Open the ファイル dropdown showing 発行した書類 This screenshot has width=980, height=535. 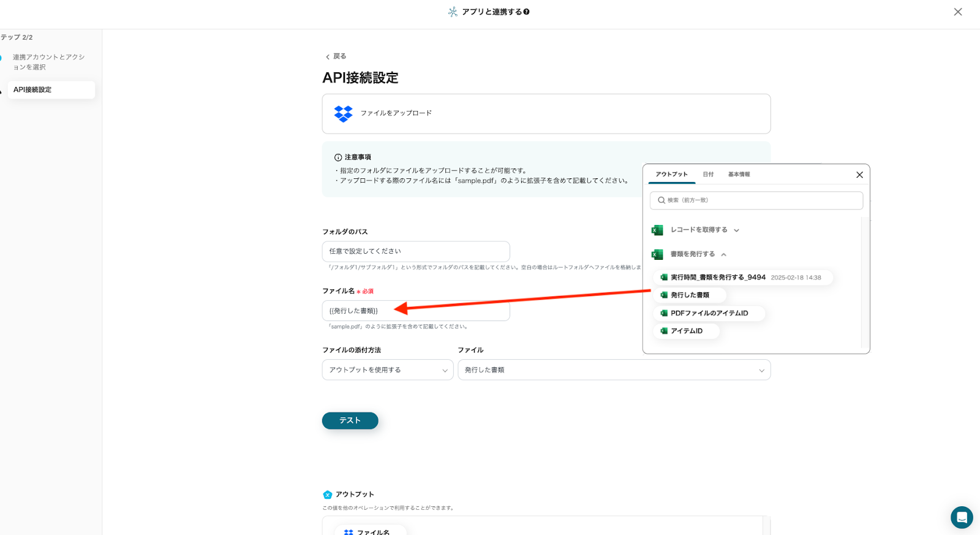[614, 370]
